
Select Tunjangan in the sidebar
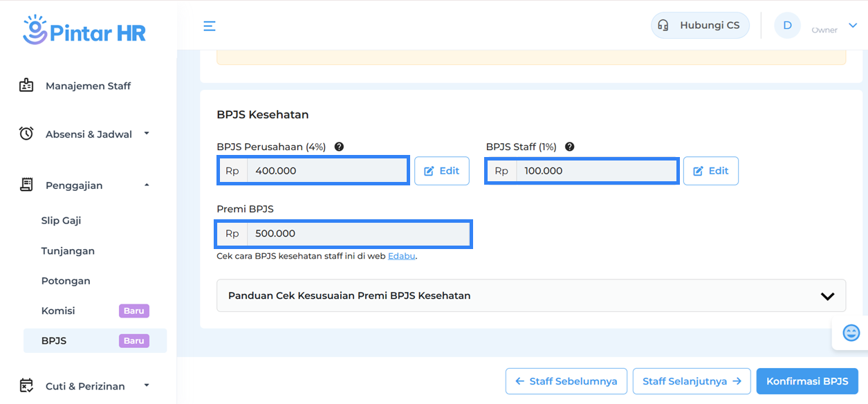click(68, 251)
